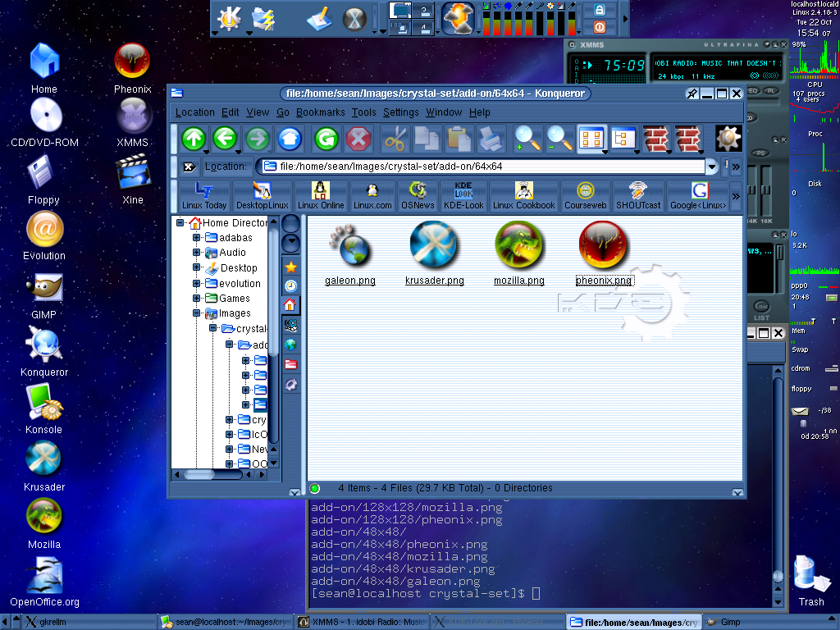
Task: Open the Trash desktop icon
Action: [x=811, y=582]
